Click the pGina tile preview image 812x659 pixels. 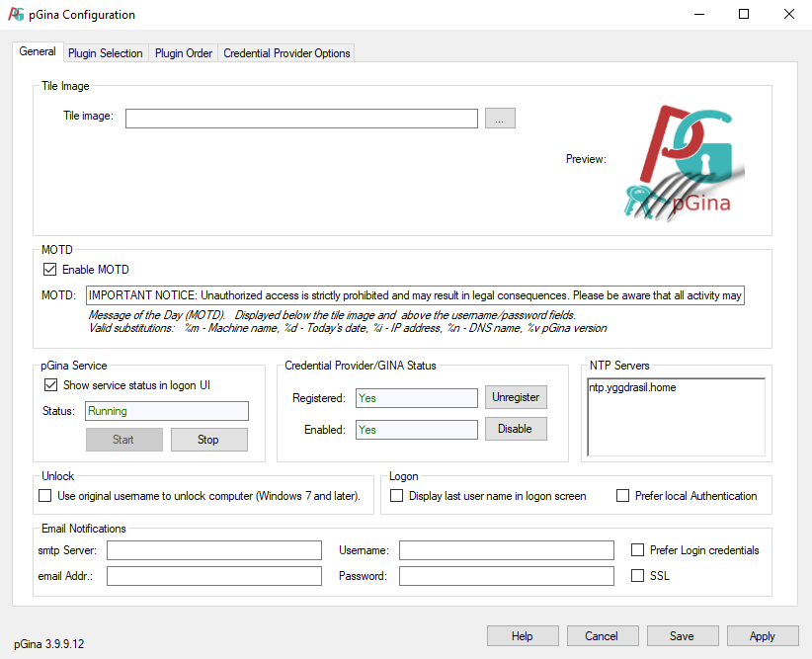click(x=685, y=162)
